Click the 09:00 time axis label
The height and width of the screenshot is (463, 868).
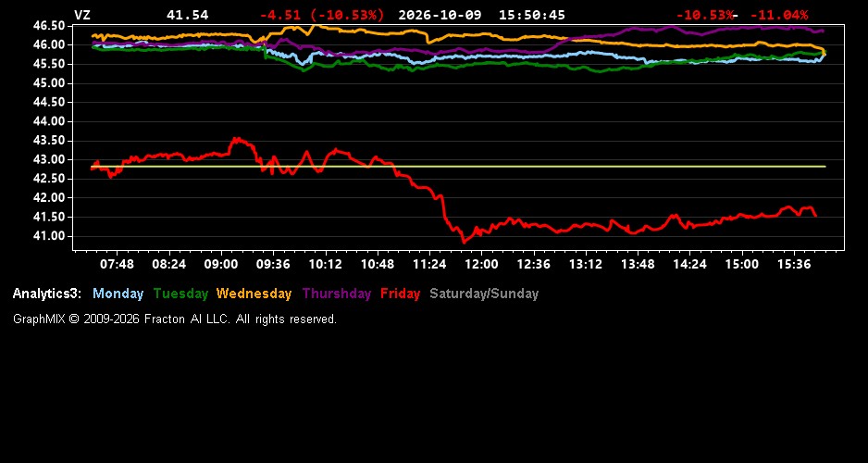[221, 265]
